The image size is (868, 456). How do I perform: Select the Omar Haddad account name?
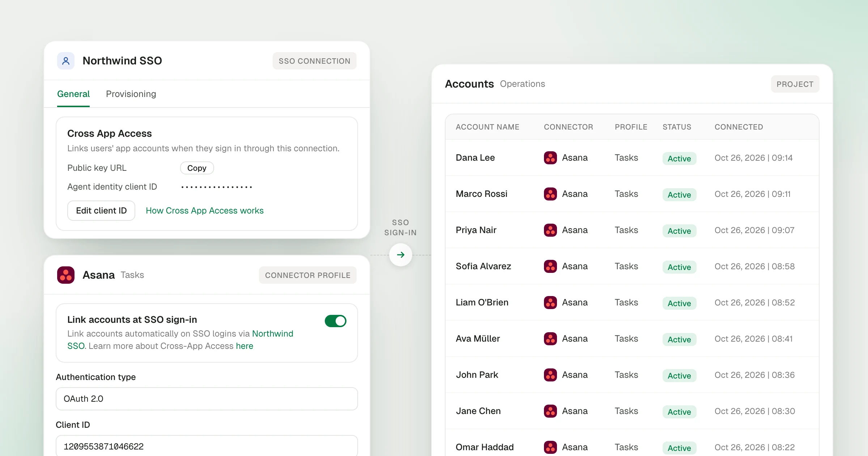click(485, 447)
